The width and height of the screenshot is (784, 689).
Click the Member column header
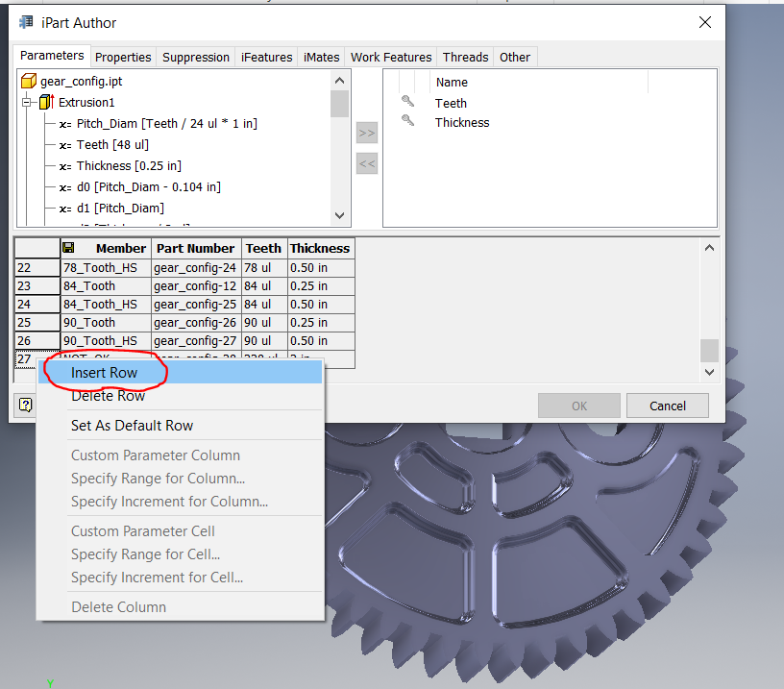(106, 248)
